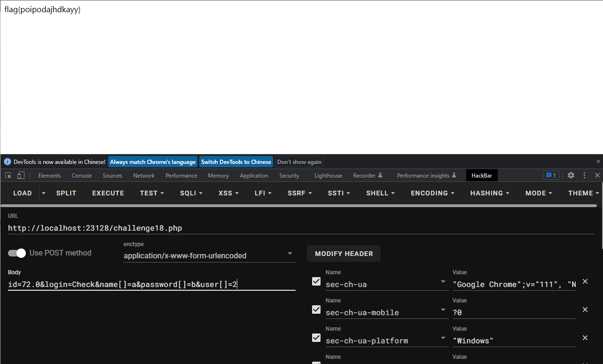
Task: Remove the sec-ch-ua-platform header row
Action: pyautogui.click(x=585, y=338)
